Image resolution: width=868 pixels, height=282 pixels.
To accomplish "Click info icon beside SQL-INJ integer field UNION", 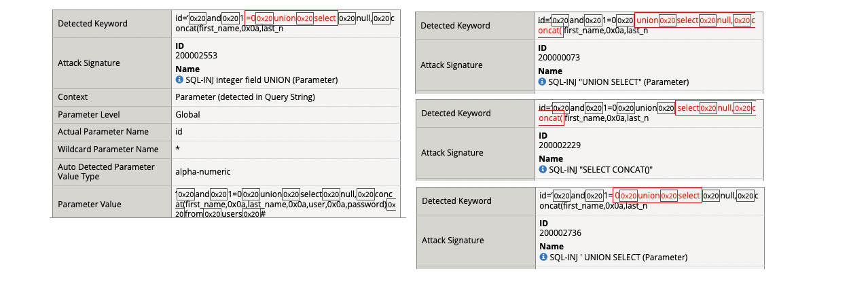I will (179, 80).
